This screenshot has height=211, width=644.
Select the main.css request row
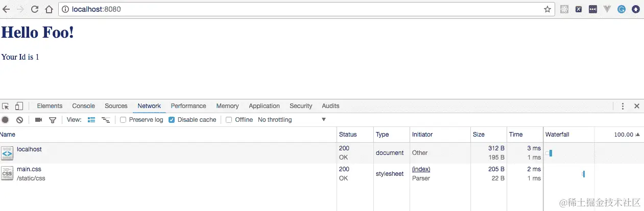[x=153, y=173]
